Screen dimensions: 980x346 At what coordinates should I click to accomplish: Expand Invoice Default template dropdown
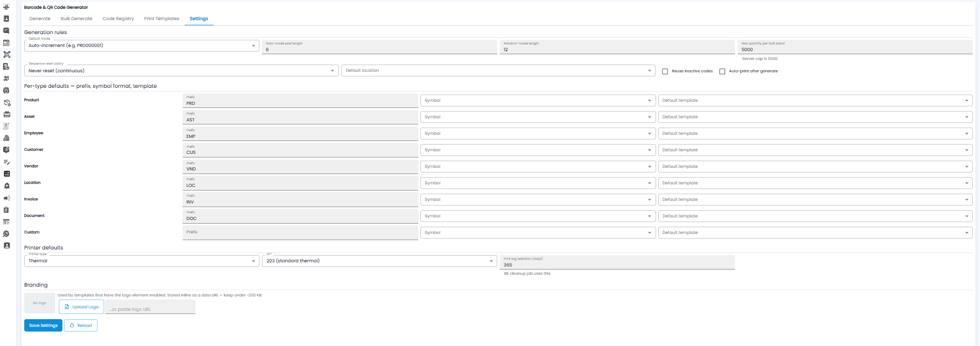click(x=815, y=200)
